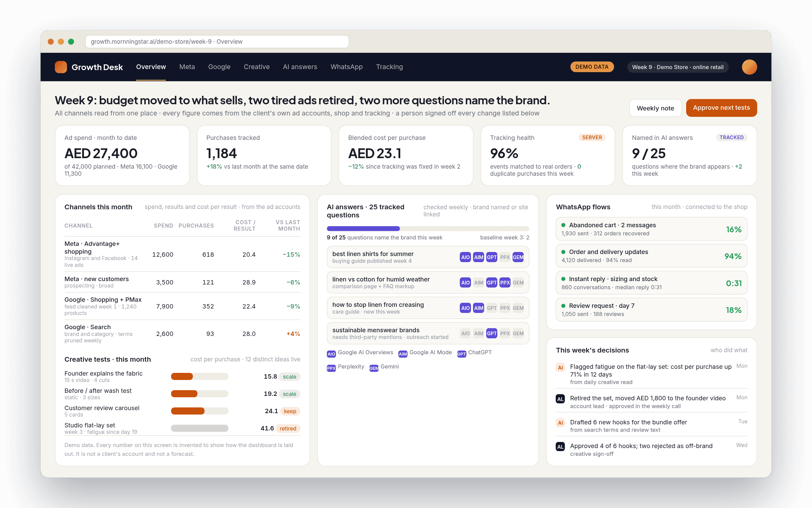Click the Perplexity legend icon

(331, 368)
